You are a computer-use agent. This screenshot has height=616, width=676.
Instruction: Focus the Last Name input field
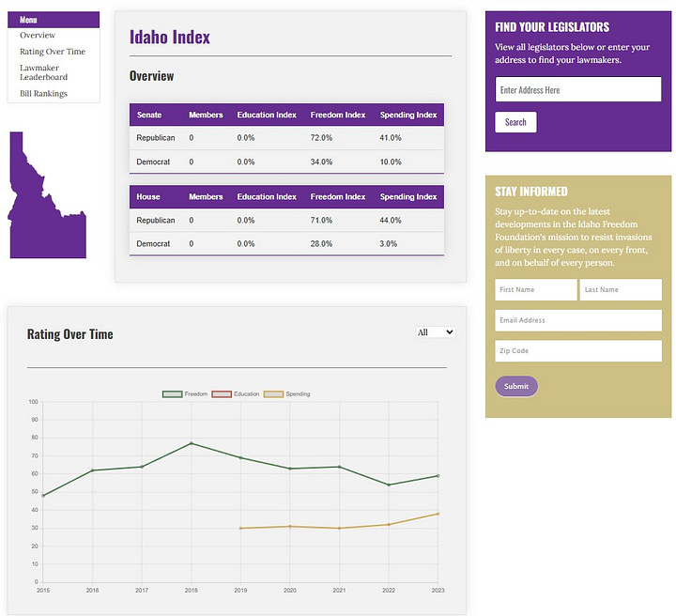tap(621, 289)
